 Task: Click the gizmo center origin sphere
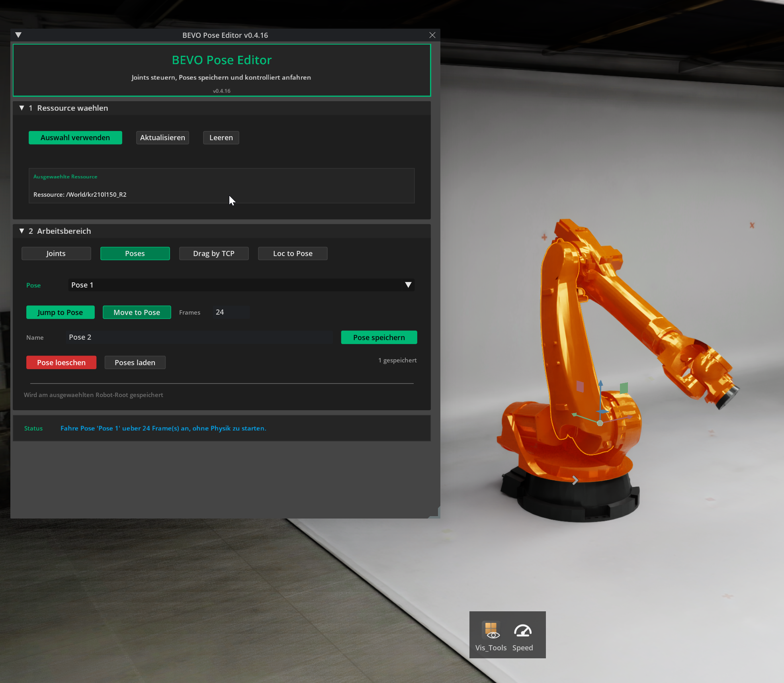point(600,423)
